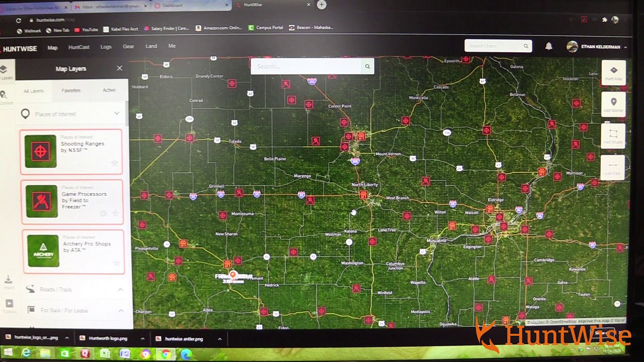Click the HuntWise logo in header
The width and height of the screenshot is (644, 362).
[x=19, y=49]
